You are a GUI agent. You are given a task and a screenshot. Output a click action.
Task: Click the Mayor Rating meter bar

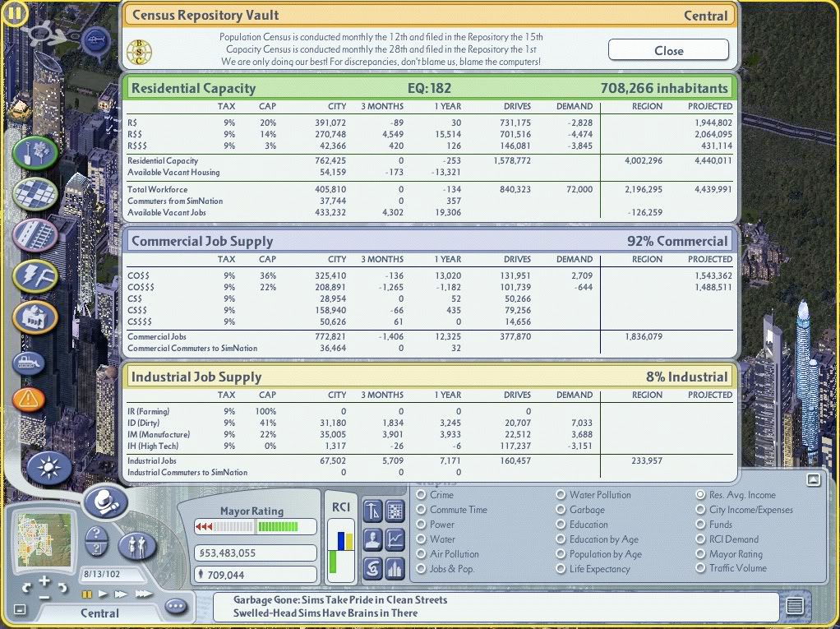(x=255, y=527)
